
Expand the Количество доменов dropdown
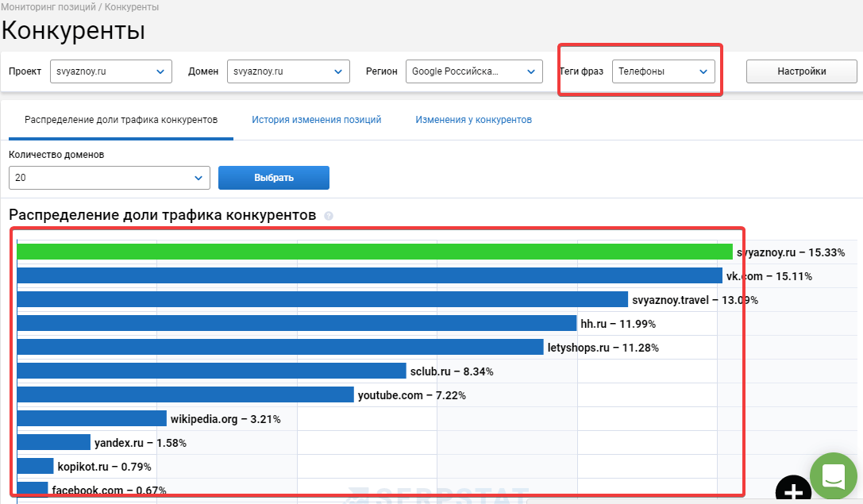pos(110,178)
